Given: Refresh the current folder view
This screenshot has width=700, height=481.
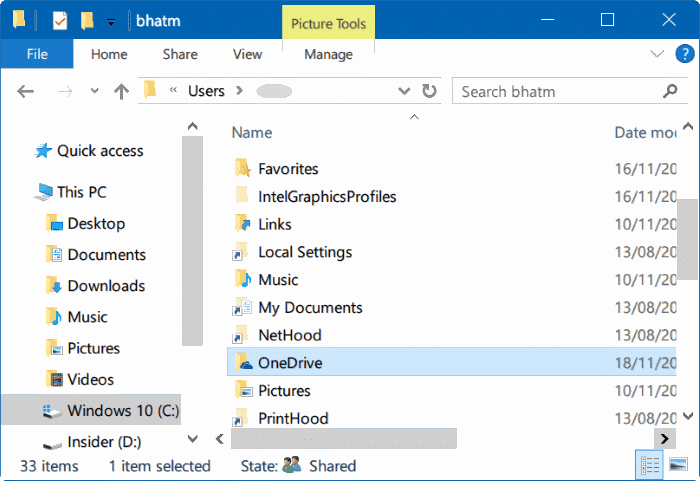Looking at the screenshot, I should [x=429, y=91].
